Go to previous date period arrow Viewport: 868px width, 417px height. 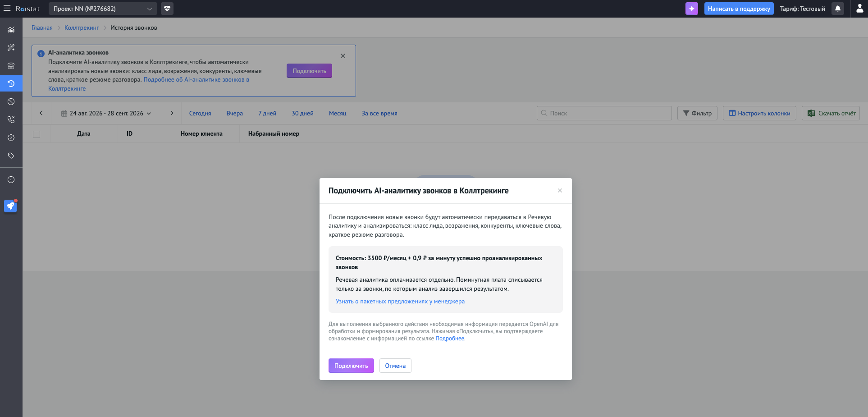tap(41, 113)
